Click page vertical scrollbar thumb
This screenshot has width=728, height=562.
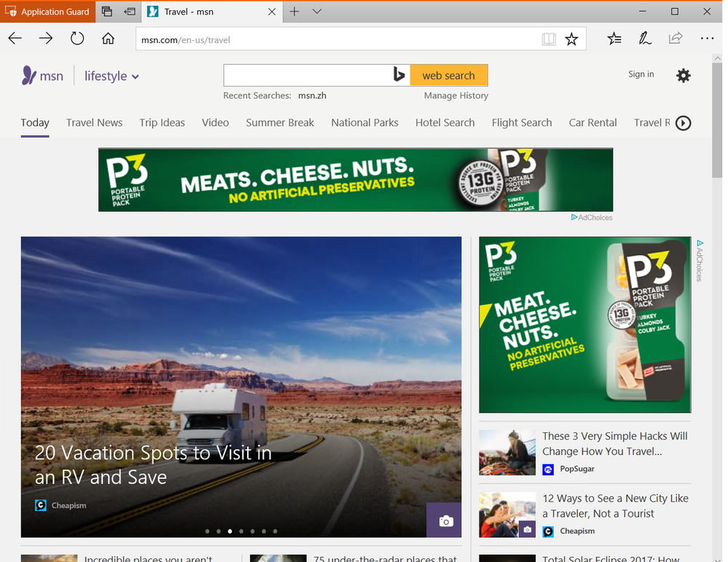pos(717,120)
